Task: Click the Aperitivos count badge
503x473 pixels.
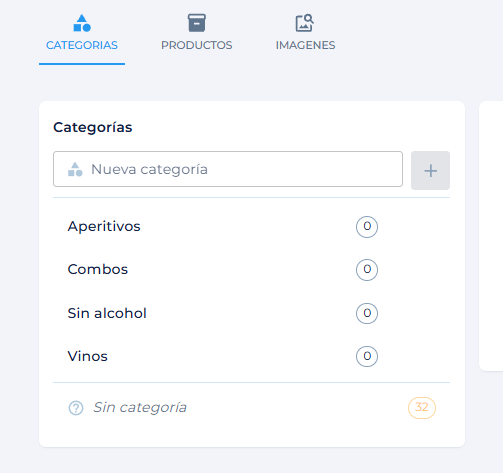Action: click(367, 227)
